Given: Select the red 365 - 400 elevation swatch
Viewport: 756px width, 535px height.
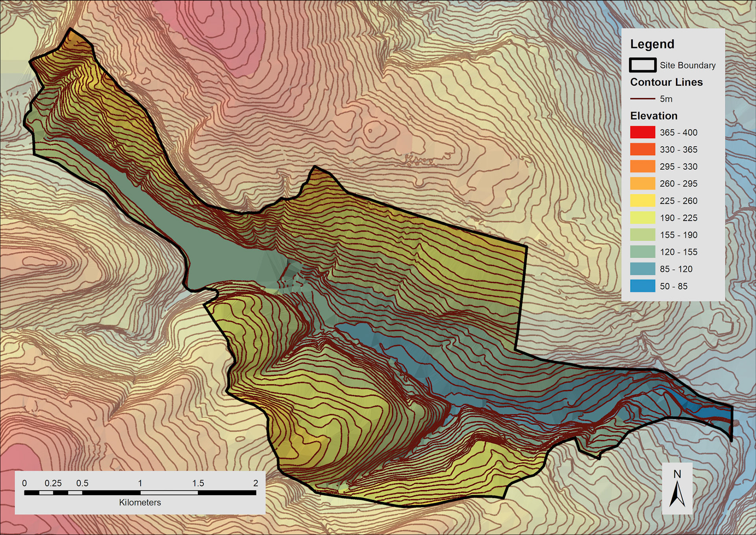Looking at the screenshot, I should pos(643,132).
